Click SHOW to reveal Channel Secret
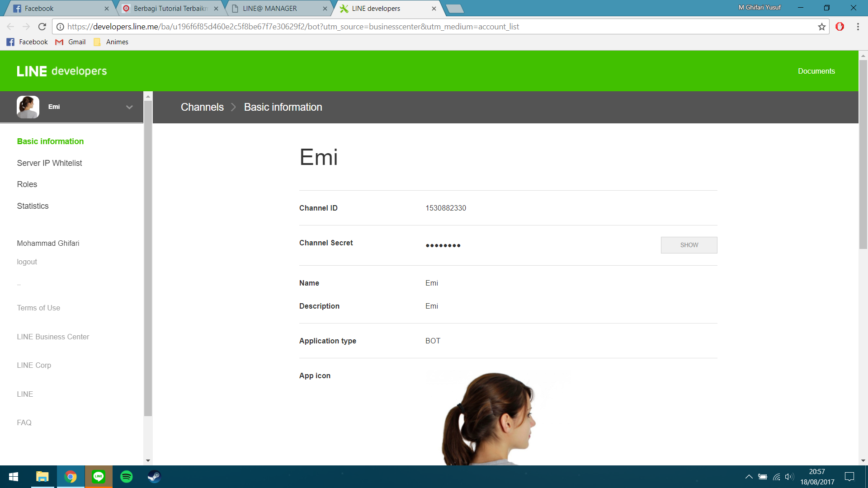This screenshot has width=868, height=488. [689, 245]
